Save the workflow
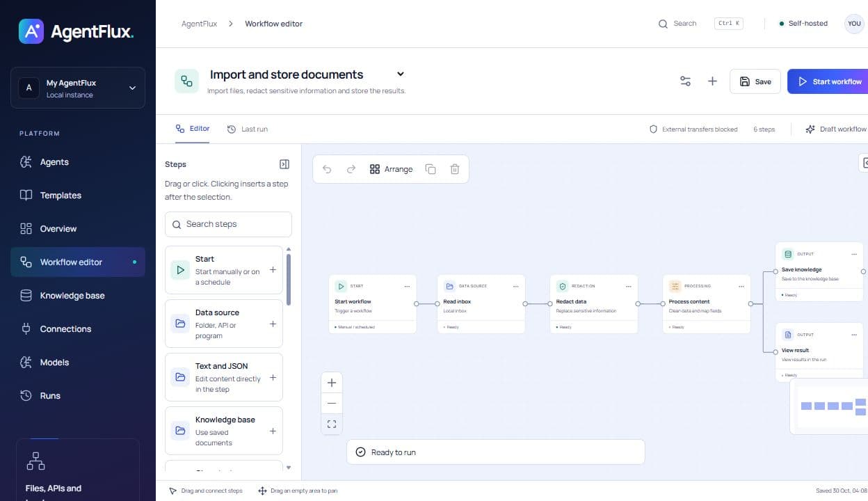The width and height of the screenshot is (868, 501). [755, 81]
